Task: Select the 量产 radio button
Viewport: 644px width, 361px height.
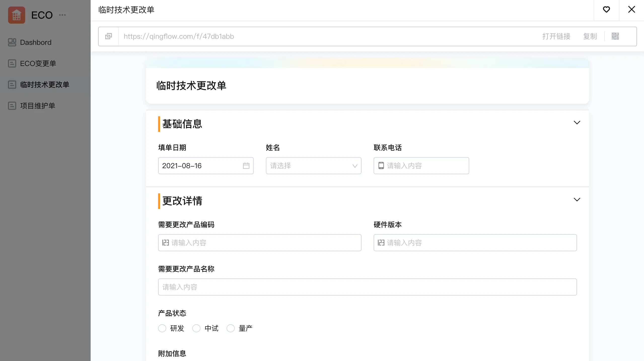Action: point(231,328)
